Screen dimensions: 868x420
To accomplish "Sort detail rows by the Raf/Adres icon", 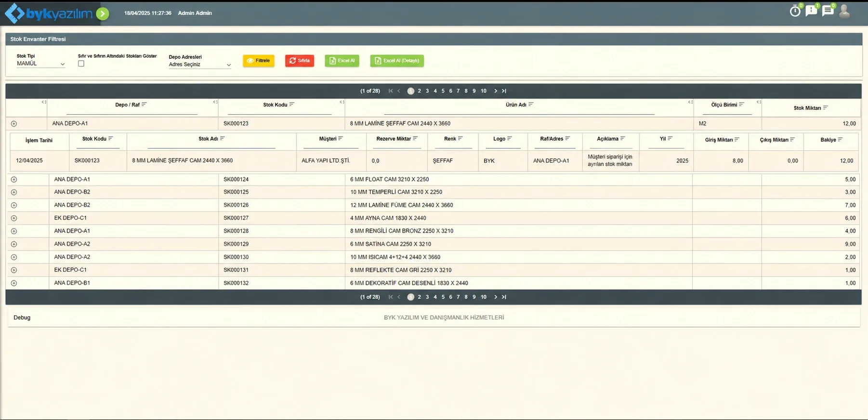I will (x=567, y=138).
